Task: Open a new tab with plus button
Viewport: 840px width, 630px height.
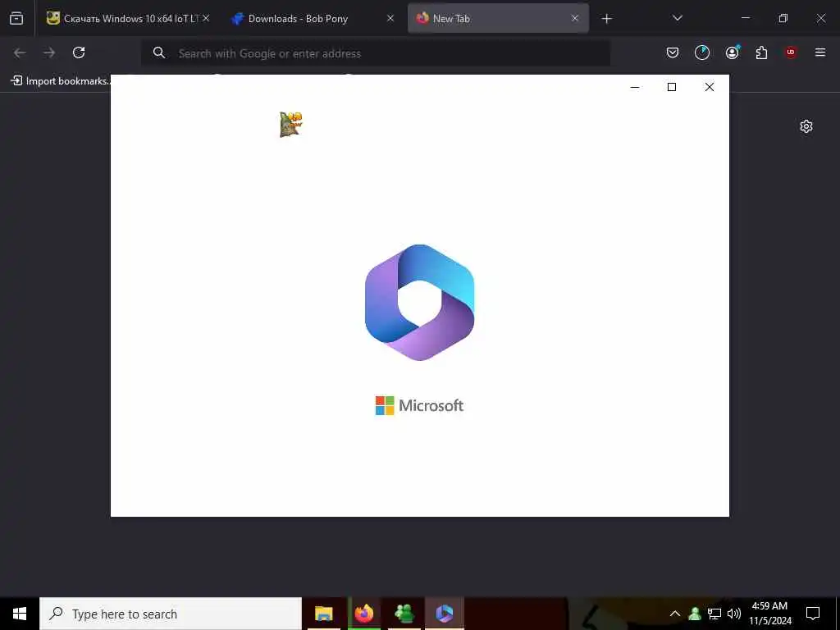Action: tap(606, 19)
